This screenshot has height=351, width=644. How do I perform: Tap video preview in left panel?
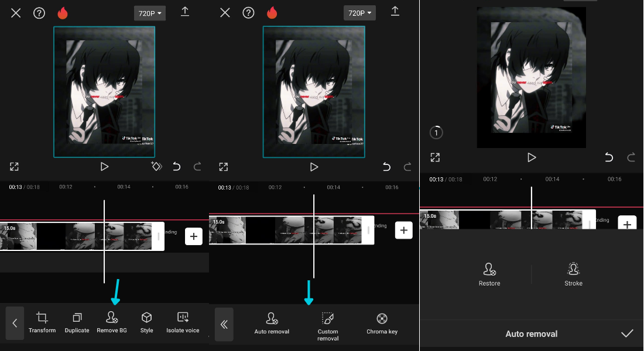104,92
